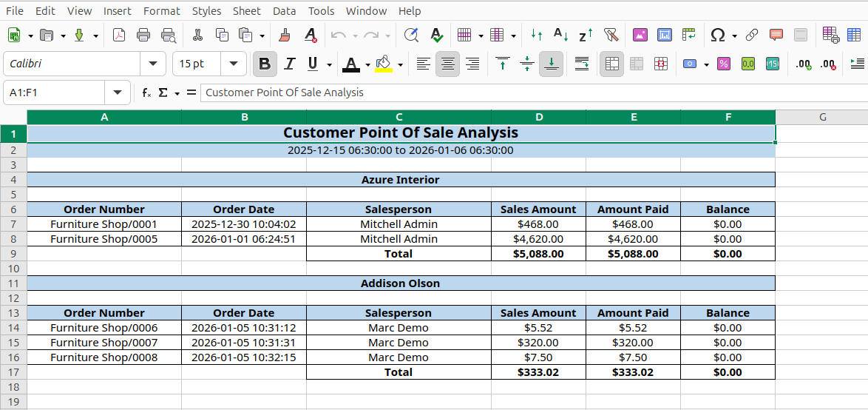Open the Tools menu
This screenshot has width=868, height=410.
pyautogui.click(x=321, y=10)
